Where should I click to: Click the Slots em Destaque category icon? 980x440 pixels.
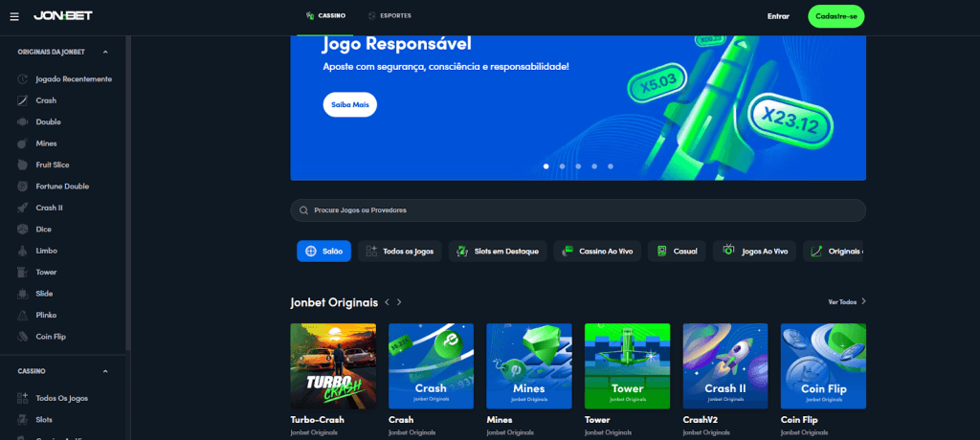(462, 252)
